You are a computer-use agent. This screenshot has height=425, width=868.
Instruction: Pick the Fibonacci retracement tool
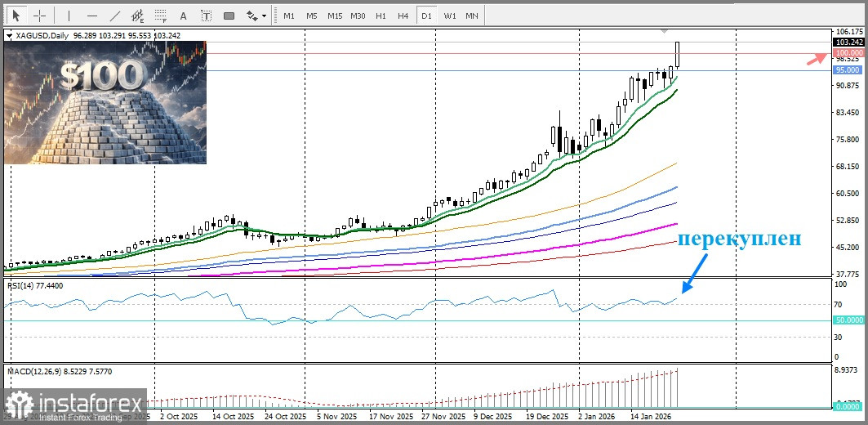tap(160, 16)
